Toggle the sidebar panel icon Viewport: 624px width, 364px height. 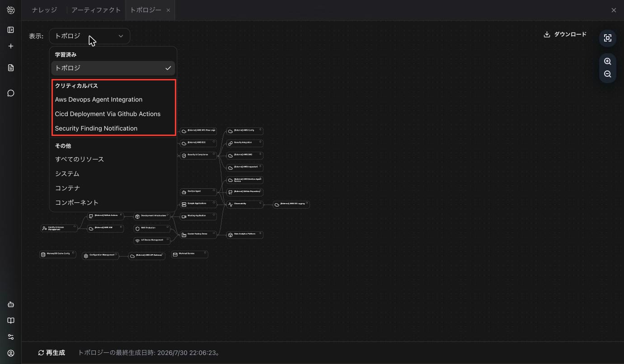(11, 30)
